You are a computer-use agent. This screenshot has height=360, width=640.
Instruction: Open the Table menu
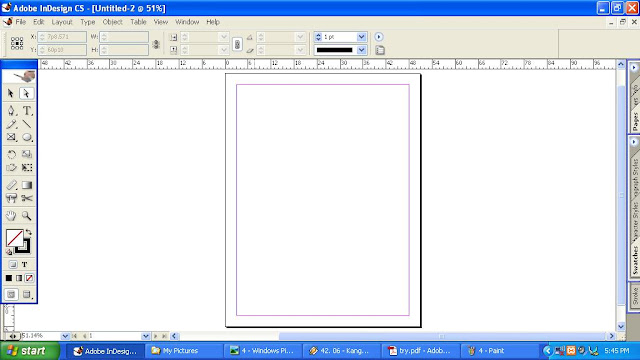[138, 22]
